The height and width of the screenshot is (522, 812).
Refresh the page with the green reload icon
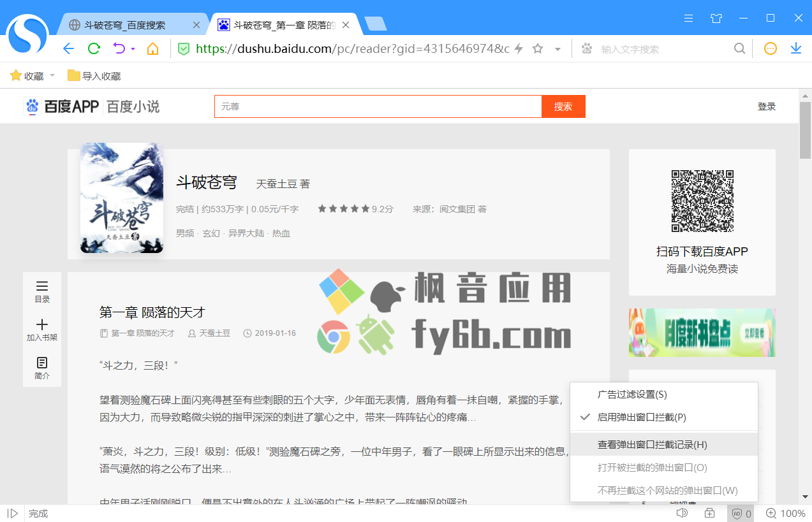pyautogui.click(x=94, y=49)
